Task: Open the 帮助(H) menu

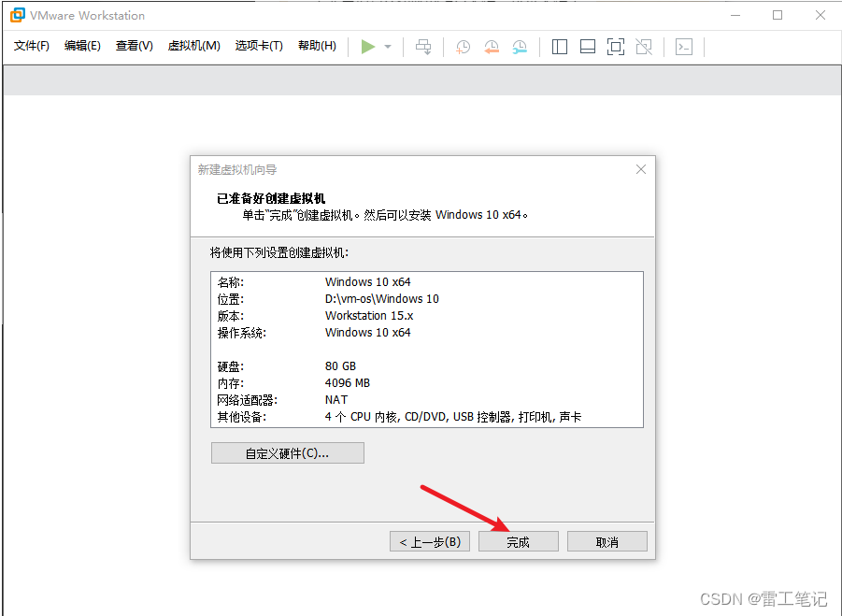Action: coord(318,46)
